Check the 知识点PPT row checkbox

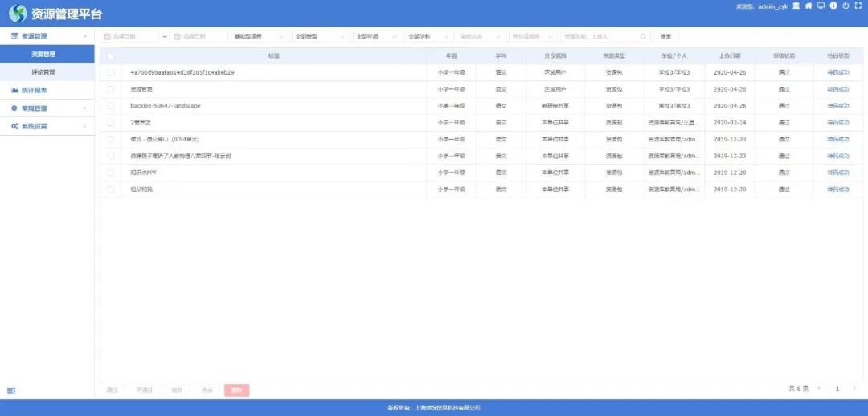[111, 173]
